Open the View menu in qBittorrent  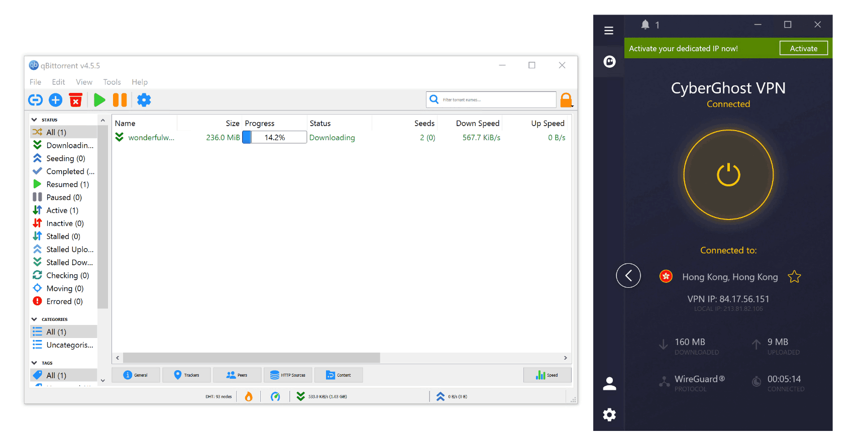coord(84,82)
